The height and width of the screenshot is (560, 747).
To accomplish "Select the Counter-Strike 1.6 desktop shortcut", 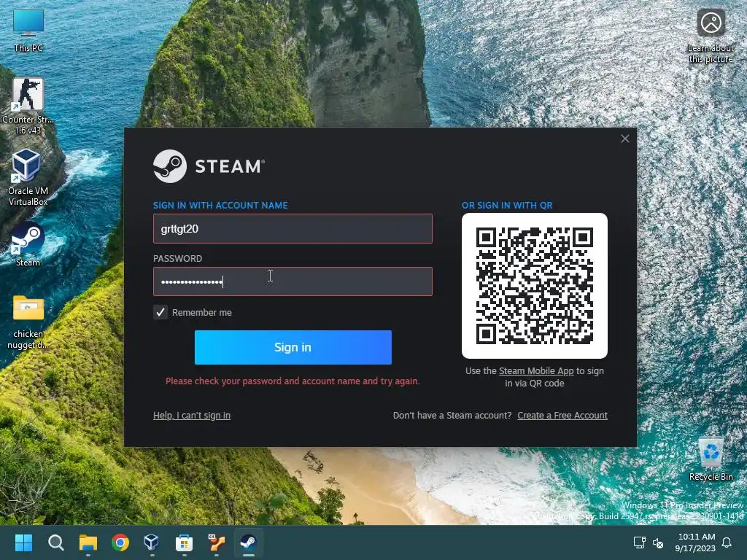I will (28, 106).
